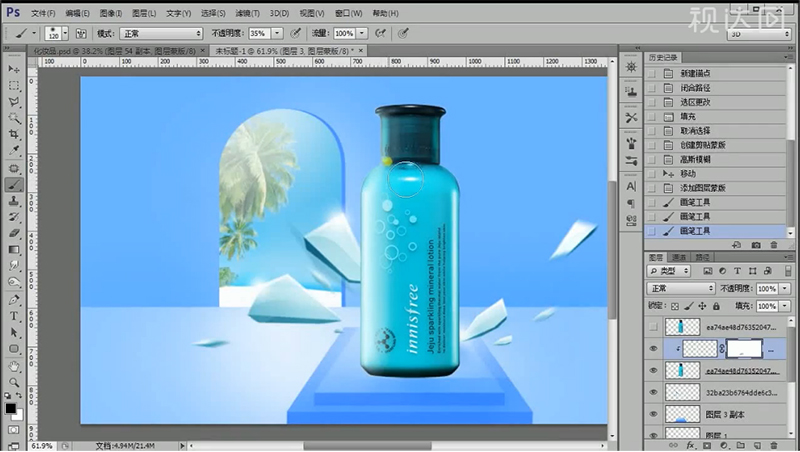Select the Healing Brush tool
800x452 pixels.
point(14,168)
